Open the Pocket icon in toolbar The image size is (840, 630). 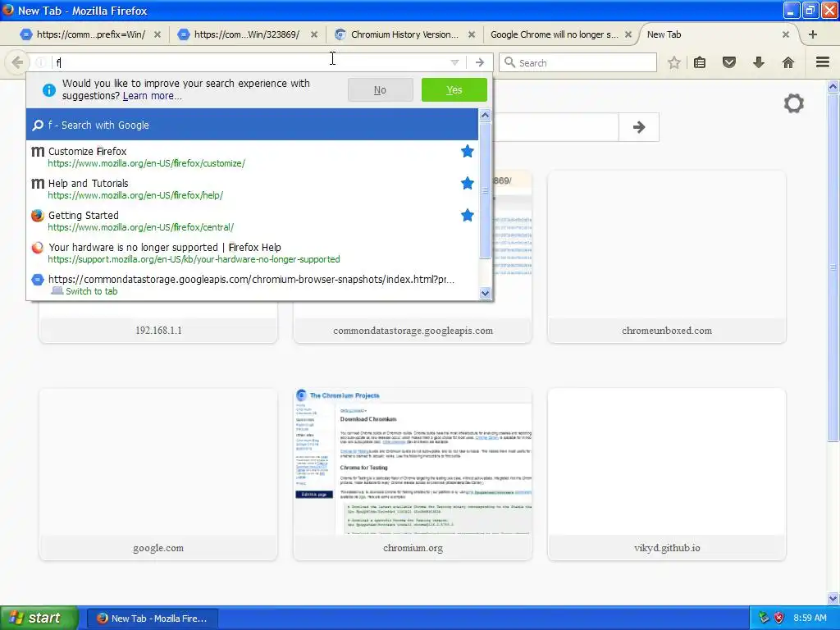click(729, 62)
